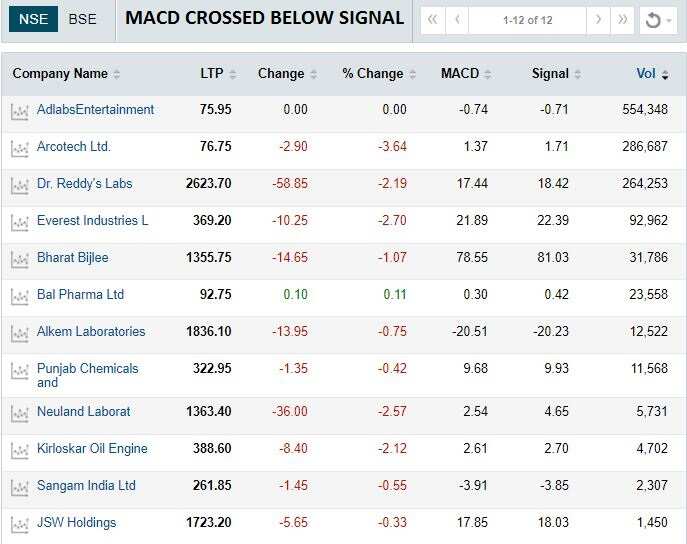Open Arcotech Ltd. company link
Screen dimensions: 687x544
[x=73, y=147]
